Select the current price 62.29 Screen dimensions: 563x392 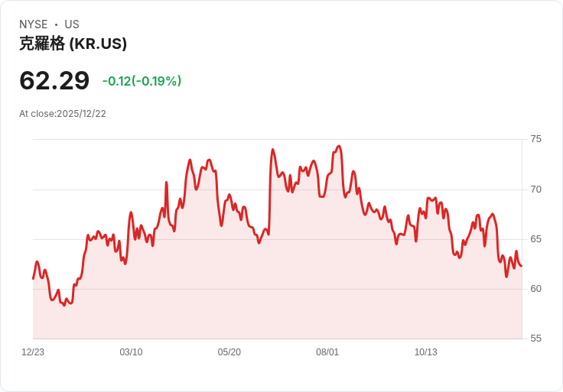(54, 80)
